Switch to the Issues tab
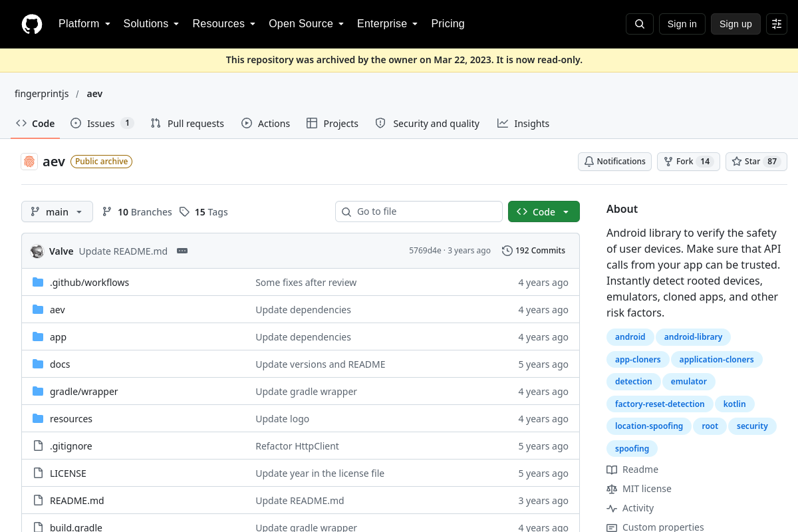This screenshot has height=532, width=798. (x=102, y=124)
